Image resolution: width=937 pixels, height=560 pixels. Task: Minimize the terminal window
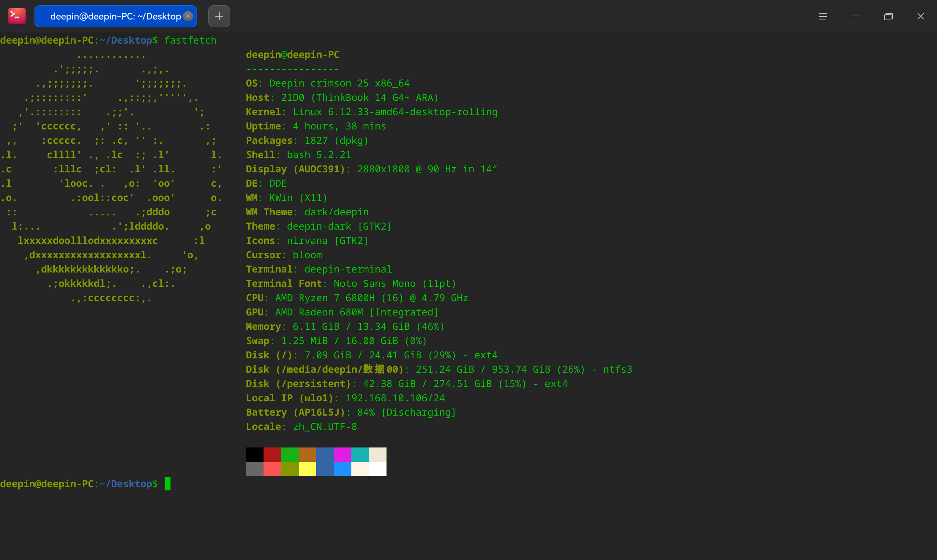[856, 16]
